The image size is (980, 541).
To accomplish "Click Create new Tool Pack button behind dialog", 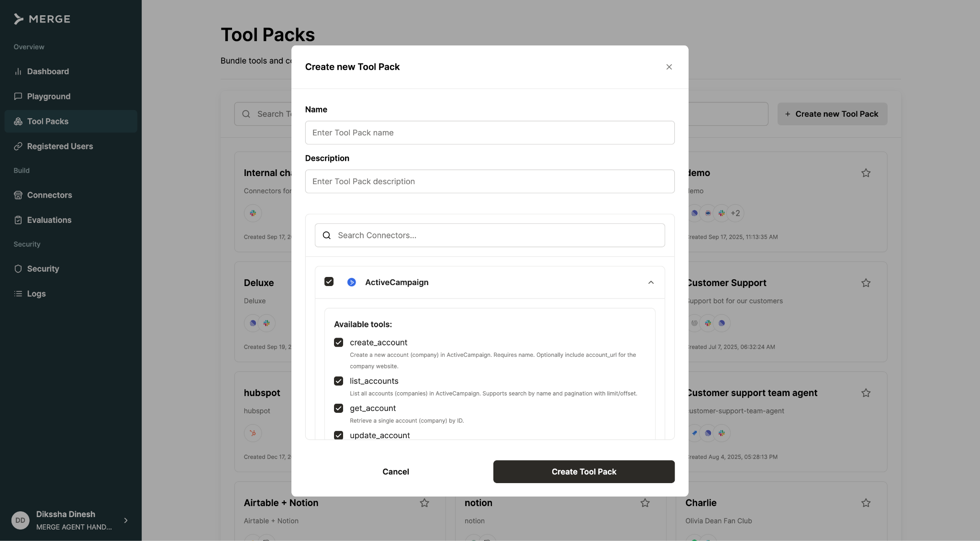I will pos(832,114).
